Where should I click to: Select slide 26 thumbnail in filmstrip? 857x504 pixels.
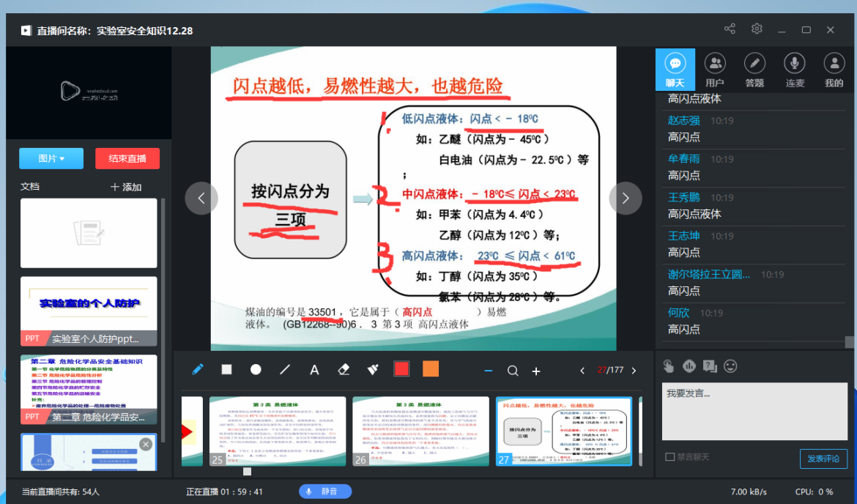(x=421, y=431)
